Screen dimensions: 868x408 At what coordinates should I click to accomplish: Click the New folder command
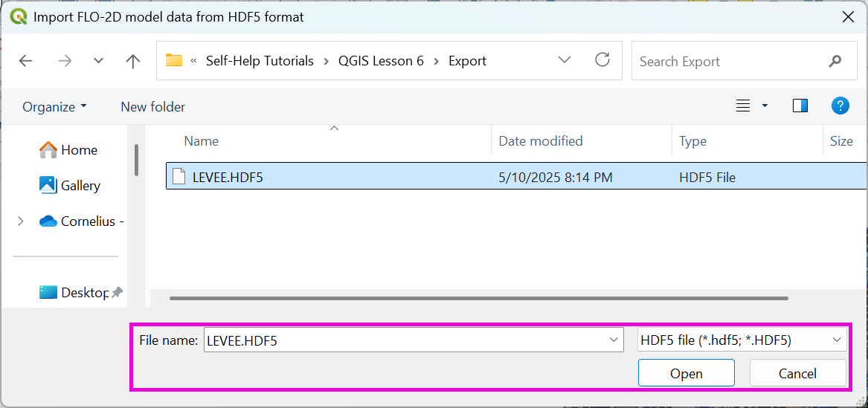point(152,107)
